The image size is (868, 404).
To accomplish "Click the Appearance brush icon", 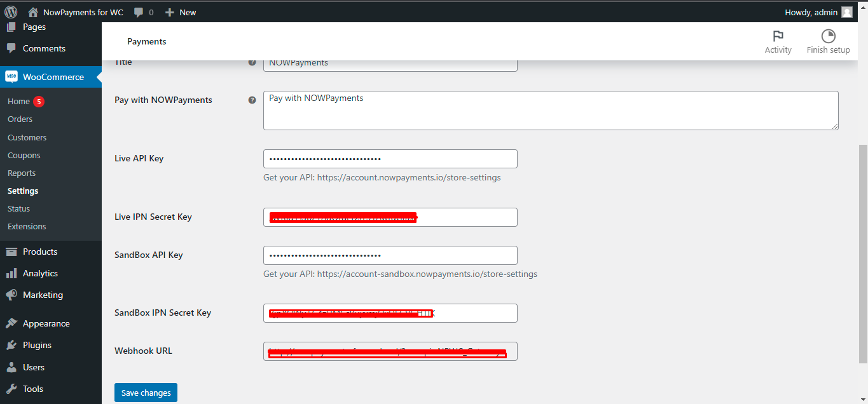I will 11,323.
